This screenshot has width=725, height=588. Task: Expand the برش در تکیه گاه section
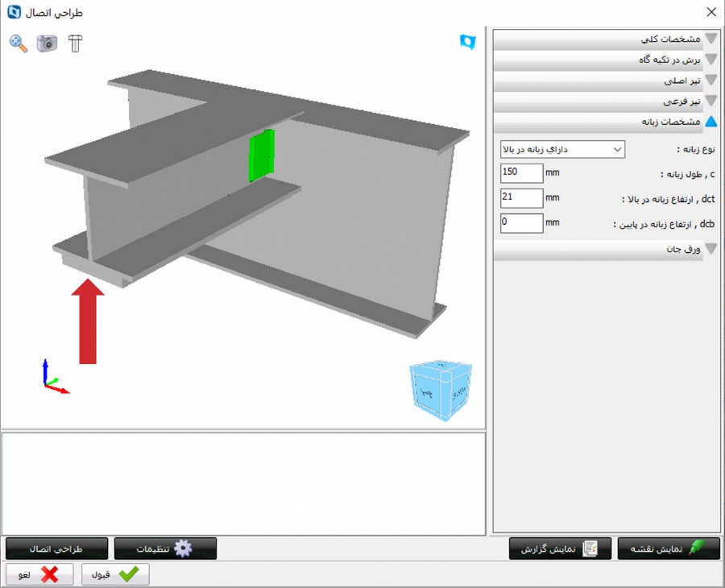click(605, 60)
